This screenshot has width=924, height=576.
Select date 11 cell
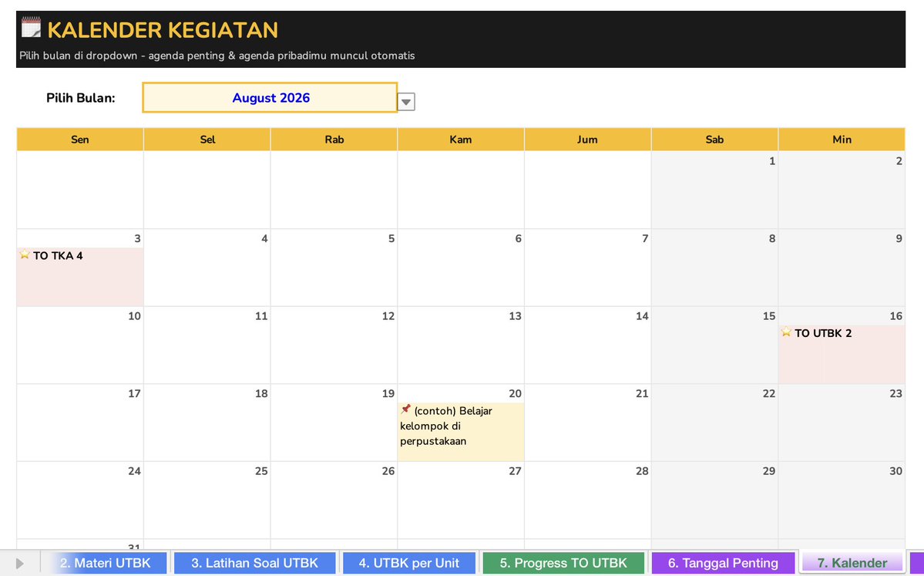[x=207, y=345]
